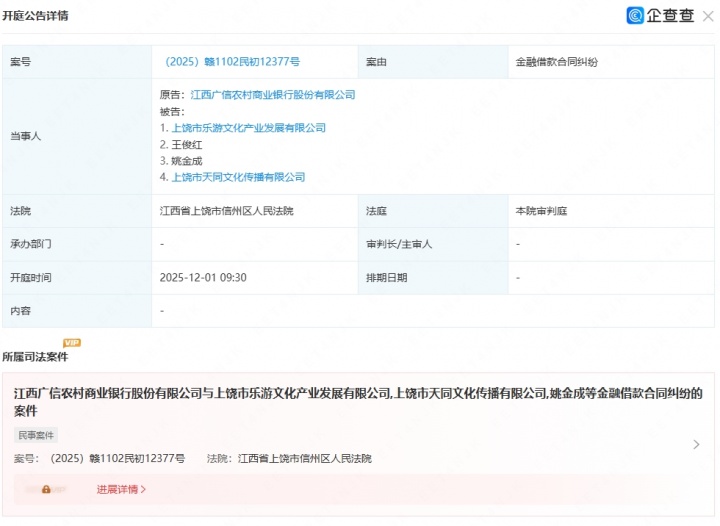The width and height of the screenshot is (720, 526).
Task: Click the 排期日期 label cell
Action: pos(433,278)
